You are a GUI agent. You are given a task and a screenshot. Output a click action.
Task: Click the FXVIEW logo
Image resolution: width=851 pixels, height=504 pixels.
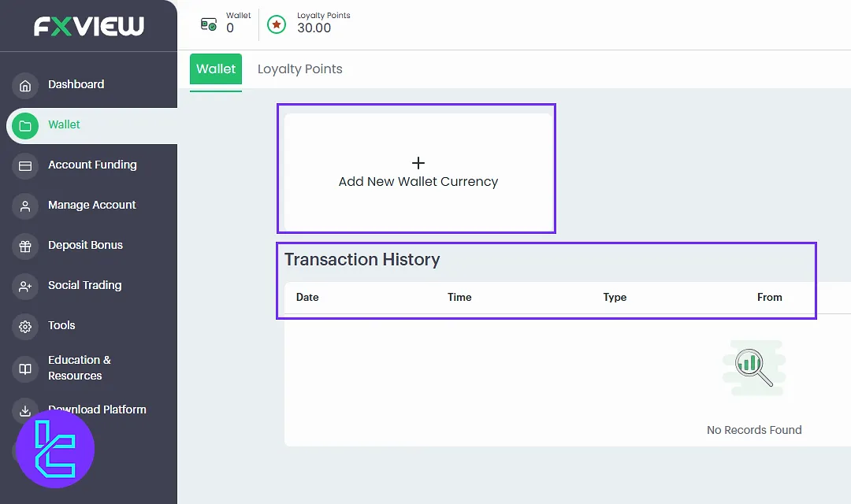[89, 26]
